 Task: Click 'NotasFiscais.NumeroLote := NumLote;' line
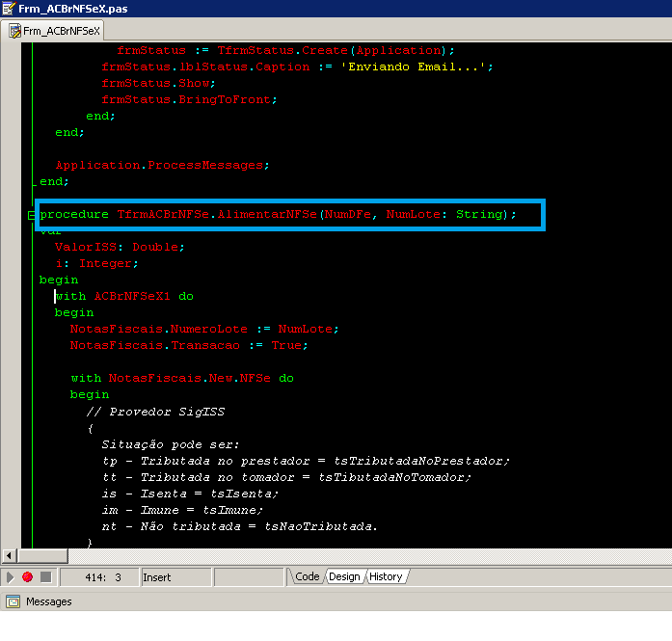(204, 329)
